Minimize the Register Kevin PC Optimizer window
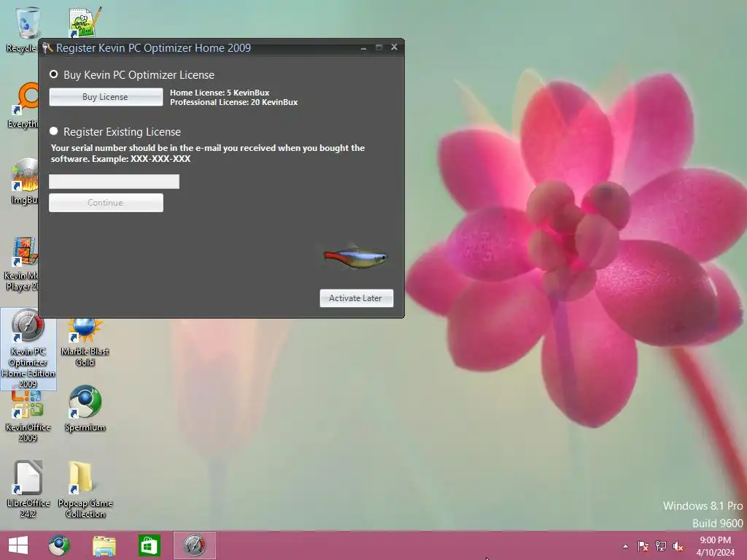 coord(363,47)
